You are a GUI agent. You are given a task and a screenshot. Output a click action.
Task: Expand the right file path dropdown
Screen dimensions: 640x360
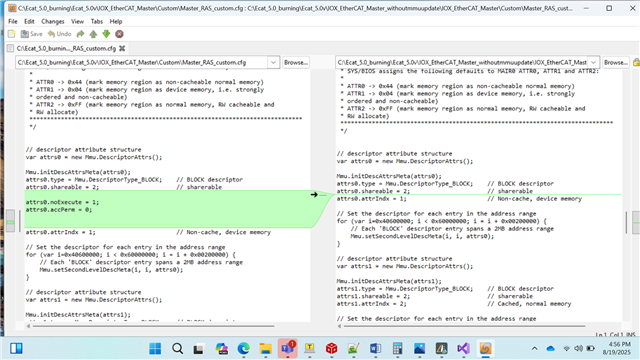(x=593, y=62)
